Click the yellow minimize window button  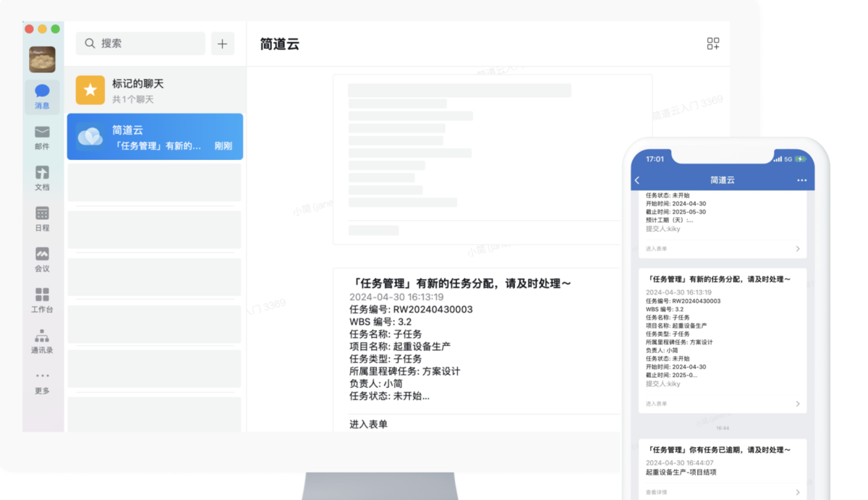[x=42, y=29]
